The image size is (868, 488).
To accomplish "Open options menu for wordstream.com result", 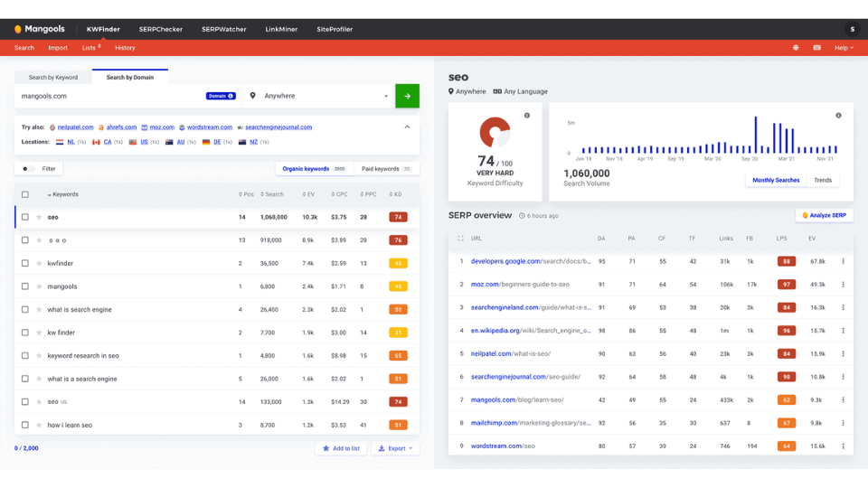I will [843, 446].
